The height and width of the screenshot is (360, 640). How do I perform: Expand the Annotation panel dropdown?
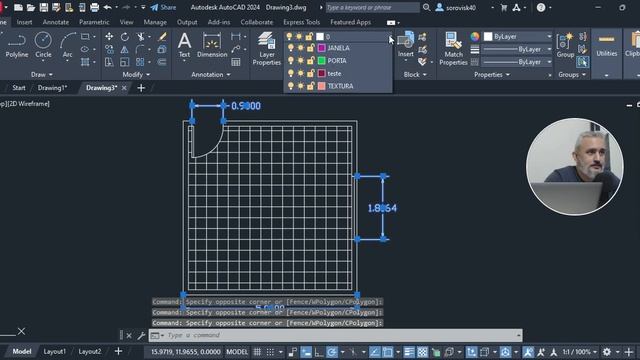pos(211,75)
